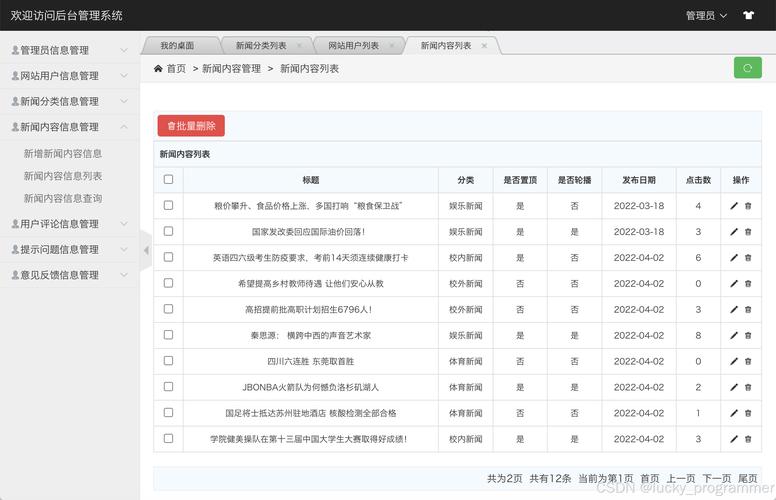Open 新闻内容信息列表 in the sidebar
The height and width of the screenshot is (500, 776).
pos(63,176)
